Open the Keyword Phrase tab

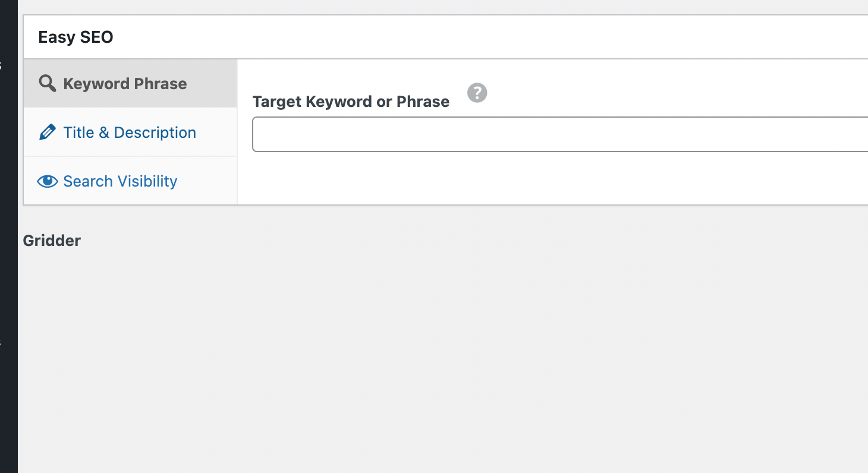click(125, 84)
